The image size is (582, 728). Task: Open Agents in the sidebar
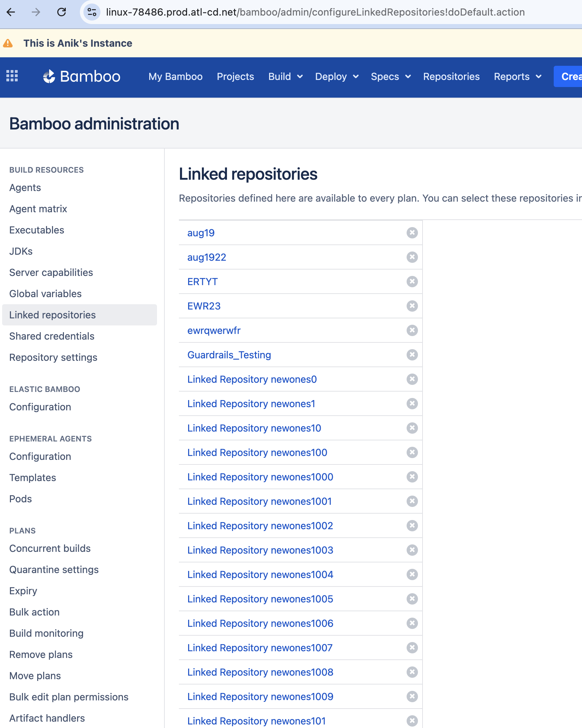point(25,187)
